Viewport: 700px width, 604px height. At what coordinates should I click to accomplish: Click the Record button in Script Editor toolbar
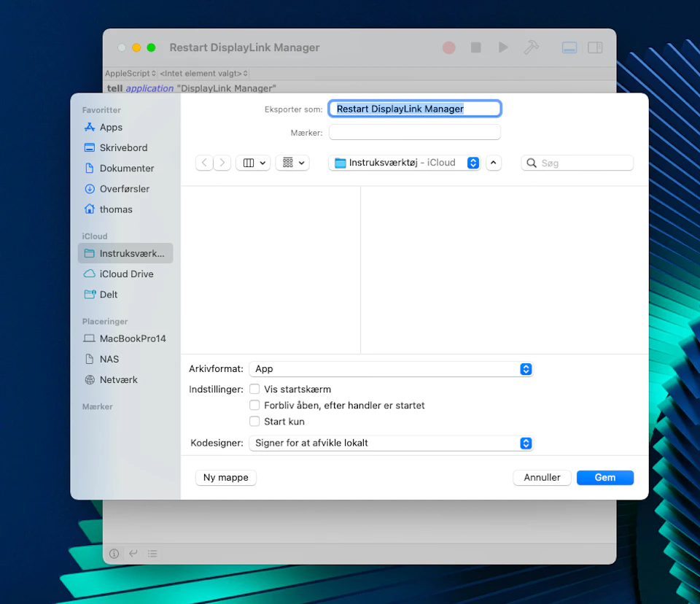tap(448, 47)
